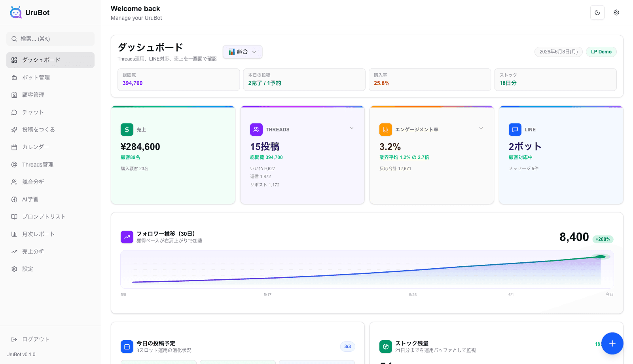
Task: Click the search magnifier icon in sidebar
Action: (14, 39)
